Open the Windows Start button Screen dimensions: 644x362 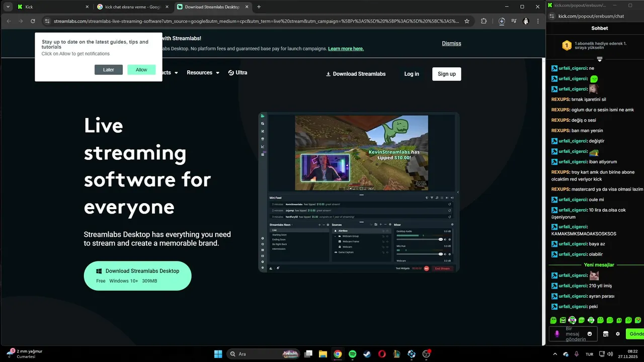[218, 354]
